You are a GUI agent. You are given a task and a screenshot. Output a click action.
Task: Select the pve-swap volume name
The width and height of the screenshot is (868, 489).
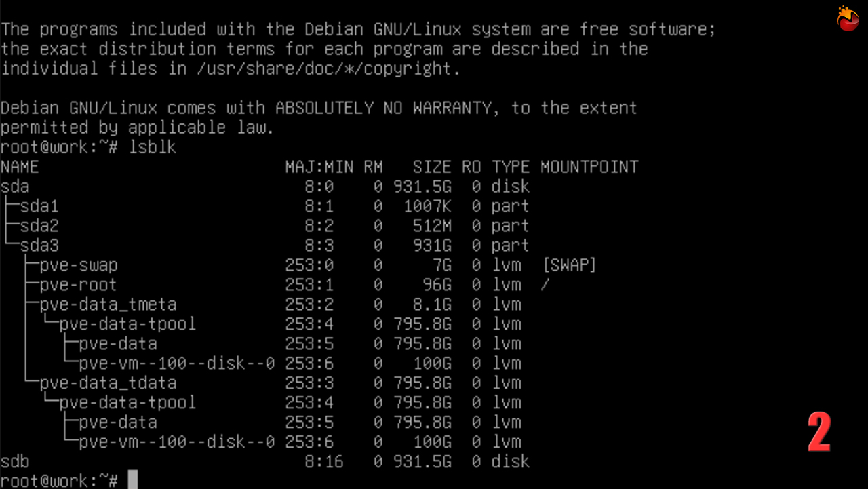click(x=79, y=265)
